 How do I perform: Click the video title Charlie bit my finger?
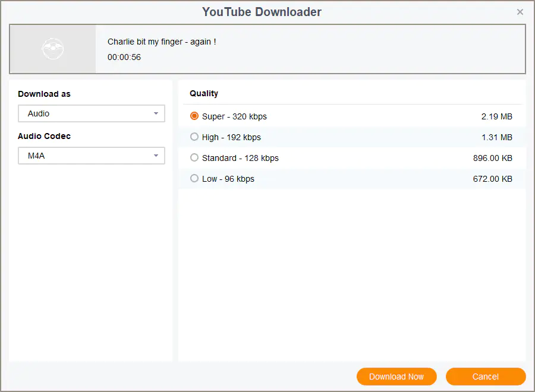pos(161,42)
